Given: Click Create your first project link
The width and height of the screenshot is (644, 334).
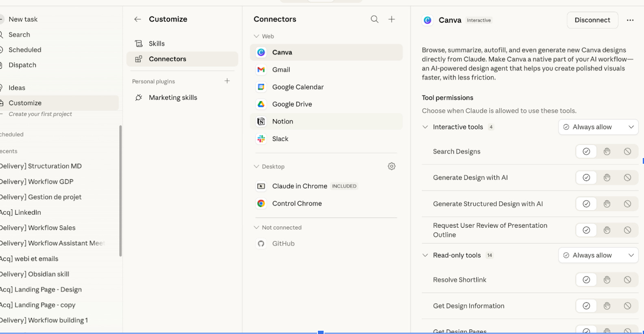Looking at the screenshot, I should point(40,114).
